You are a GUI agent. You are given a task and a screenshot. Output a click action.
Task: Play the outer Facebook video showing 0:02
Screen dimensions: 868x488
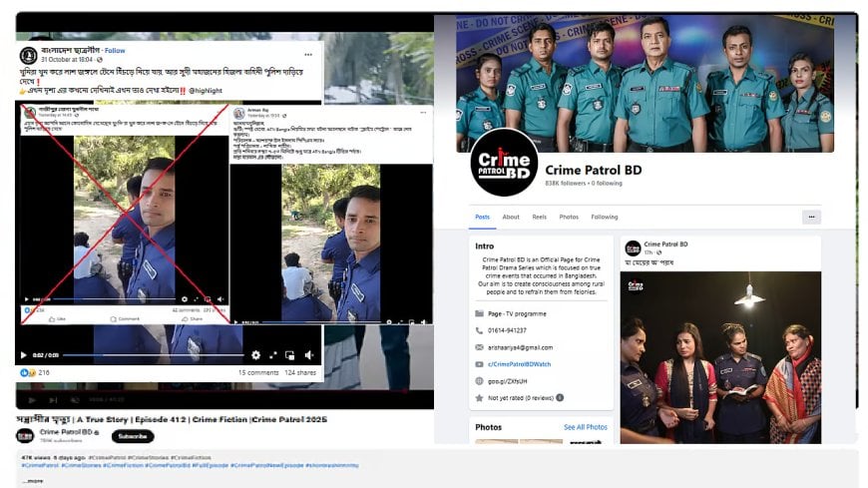click(23, 355)
